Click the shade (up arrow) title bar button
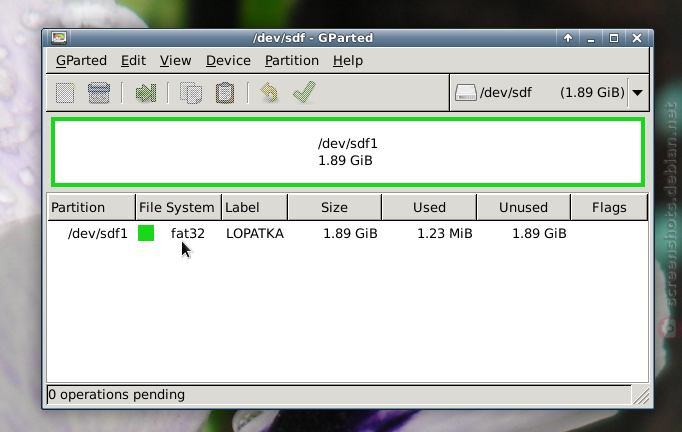Image resolution: width=682 pixels, height=432 pixels. pos(568,38)
